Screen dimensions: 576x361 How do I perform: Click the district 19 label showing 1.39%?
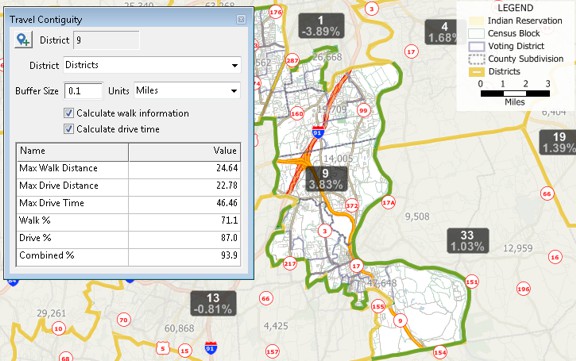point(558,142)
